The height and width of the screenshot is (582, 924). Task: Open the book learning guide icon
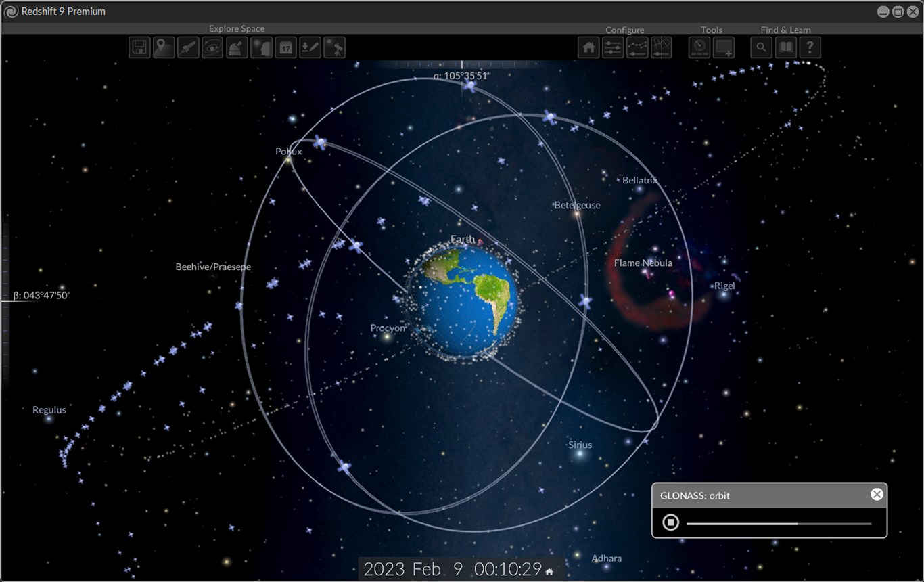click(786, 47)
